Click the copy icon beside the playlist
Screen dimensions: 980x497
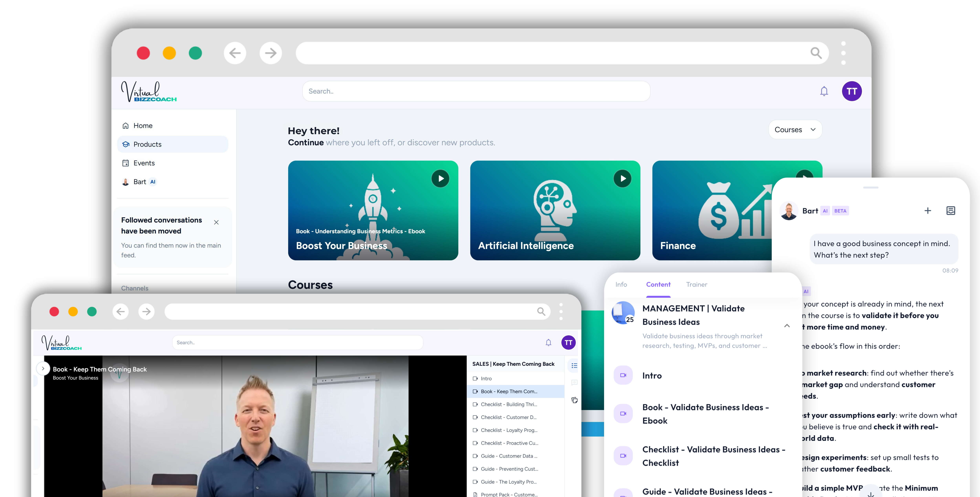[x=574, y=400]
